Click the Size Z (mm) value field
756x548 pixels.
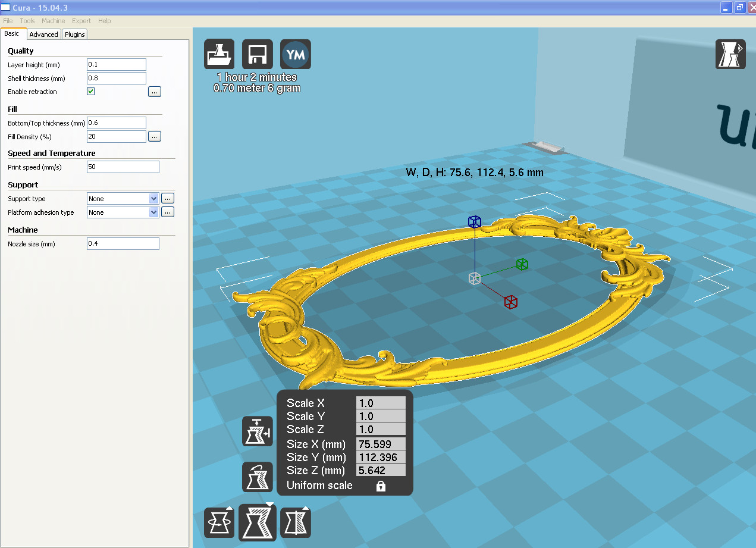point(381,470)
